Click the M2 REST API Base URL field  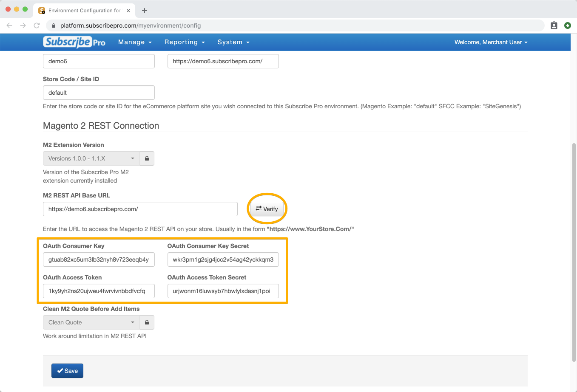(x=140, y=209)
